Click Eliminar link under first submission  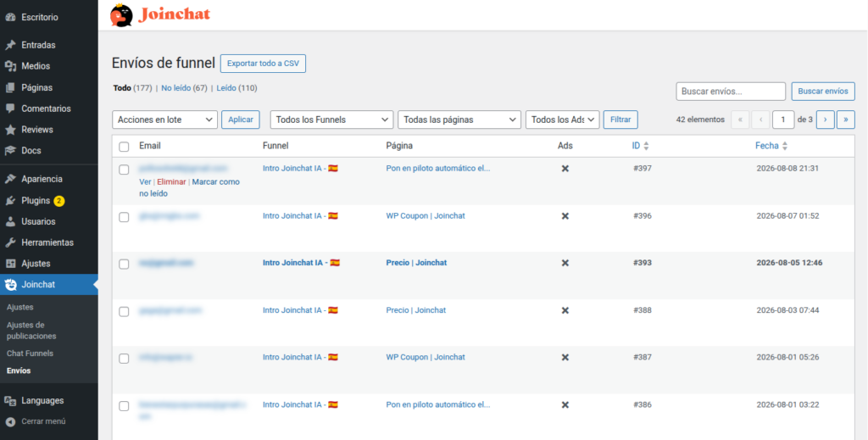171,181
